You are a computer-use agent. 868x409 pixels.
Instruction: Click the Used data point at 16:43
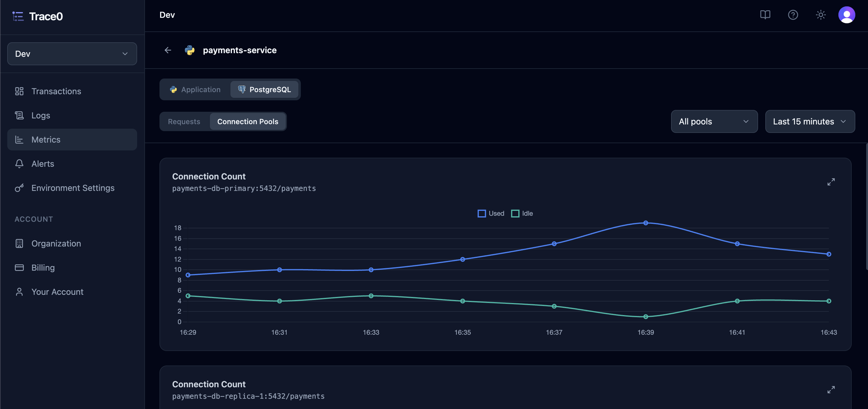click(828, 254)
